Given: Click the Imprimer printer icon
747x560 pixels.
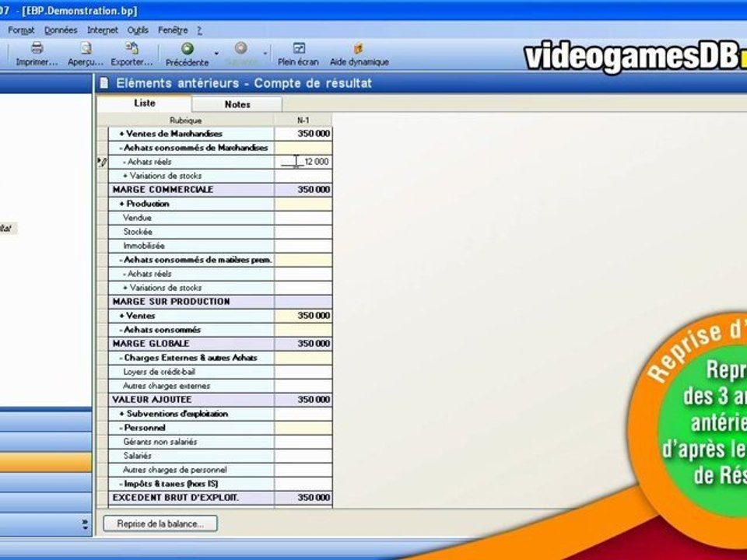Looking at the screenshot, I should pos(37,48).
